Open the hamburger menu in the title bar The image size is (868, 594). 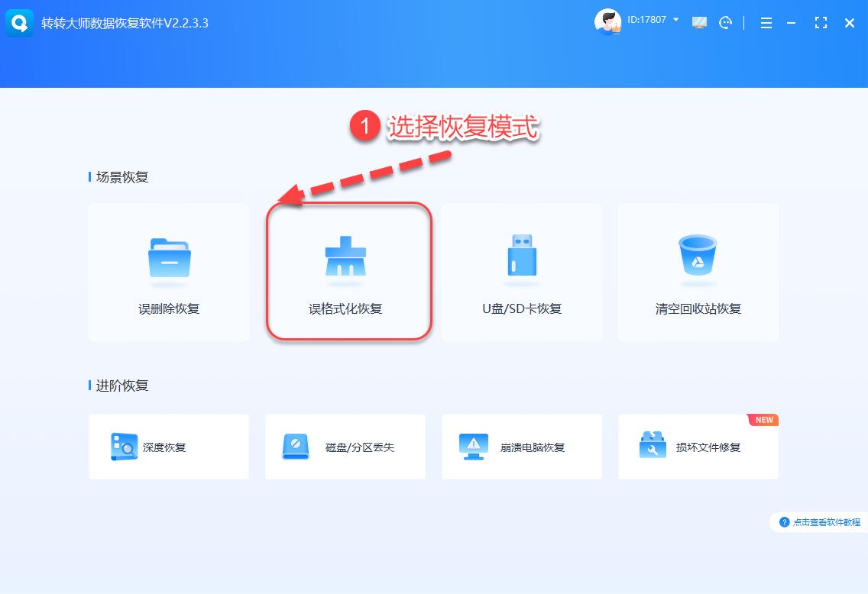[x=766, y=23]
